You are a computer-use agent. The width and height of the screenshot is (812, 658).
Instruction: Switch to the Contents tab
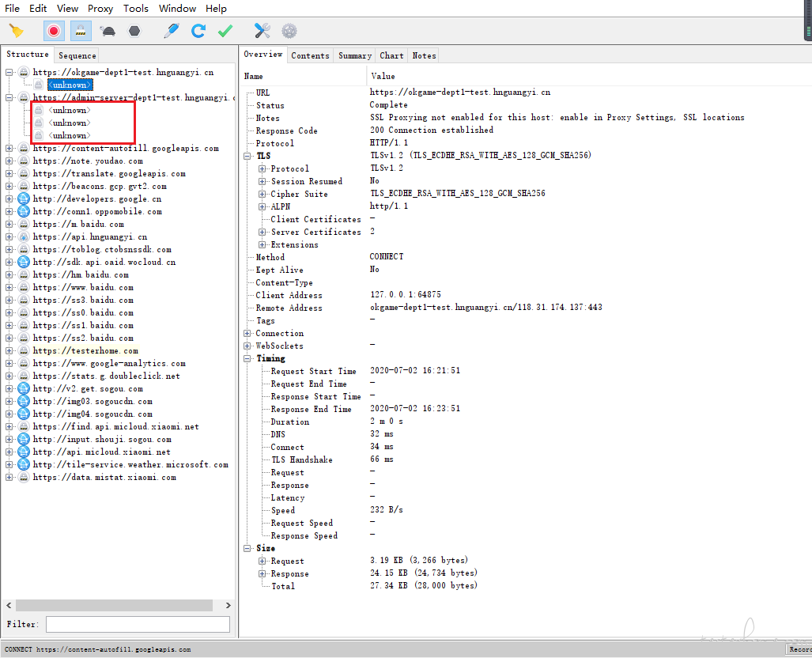tap(310, 55)
